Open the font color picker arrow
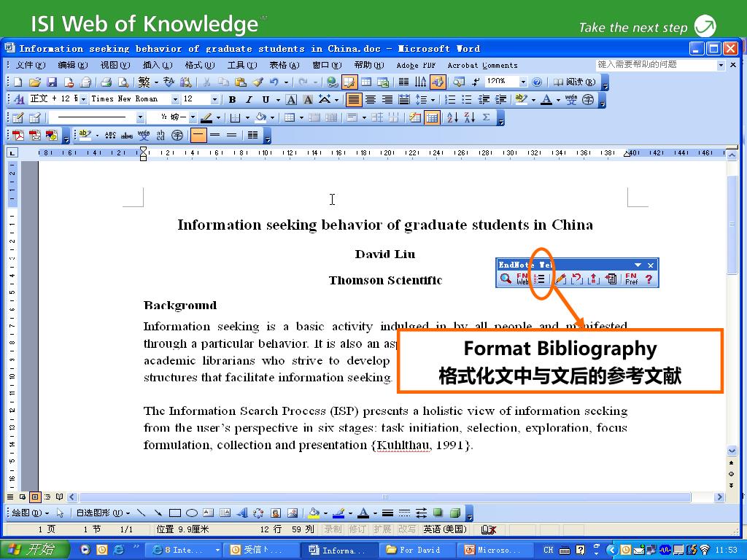747x560 pixels. (558, 100)
